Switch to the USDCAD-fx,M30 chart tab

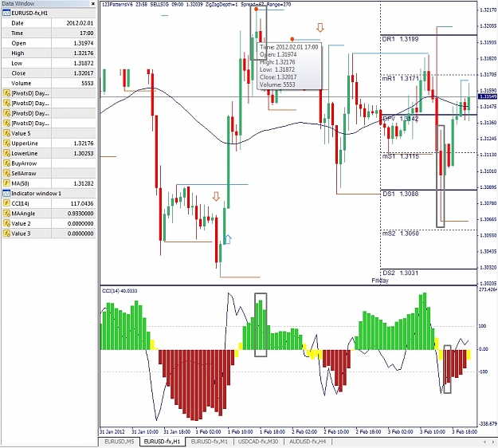pyautogui.click(x=258, y=442)
